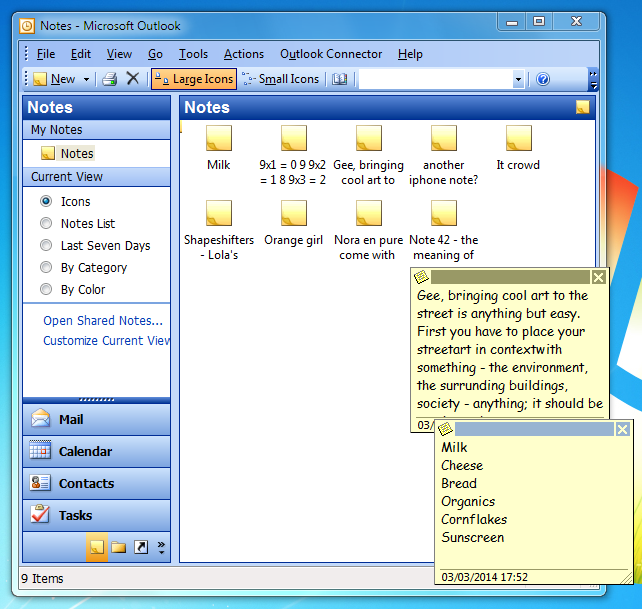Collapse the My Notes section header

click(x=97, y=130)
